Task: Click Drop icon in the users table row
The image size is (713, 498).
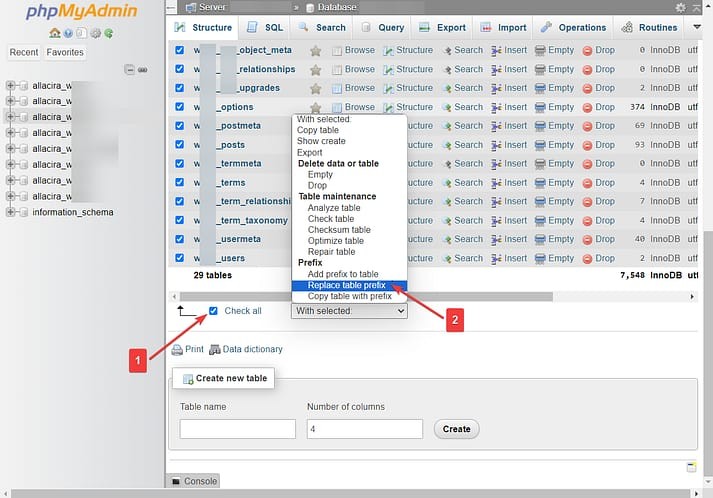Action: click(x=587, y=258)
